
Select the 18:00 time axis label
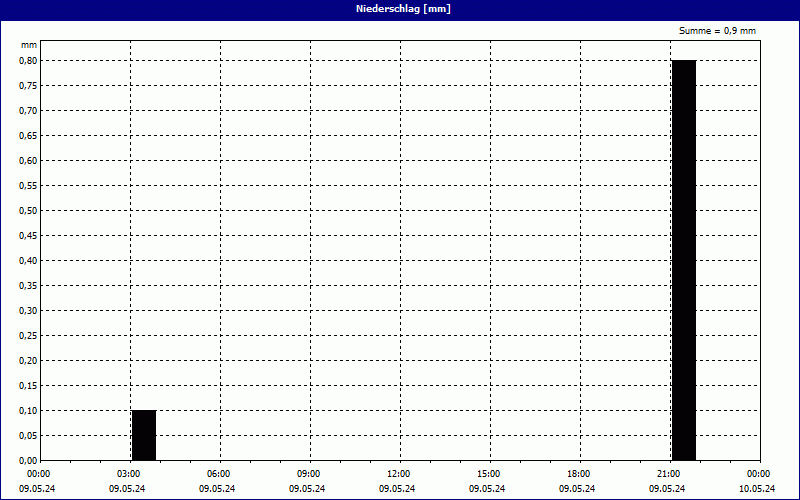tap(578, 473)
